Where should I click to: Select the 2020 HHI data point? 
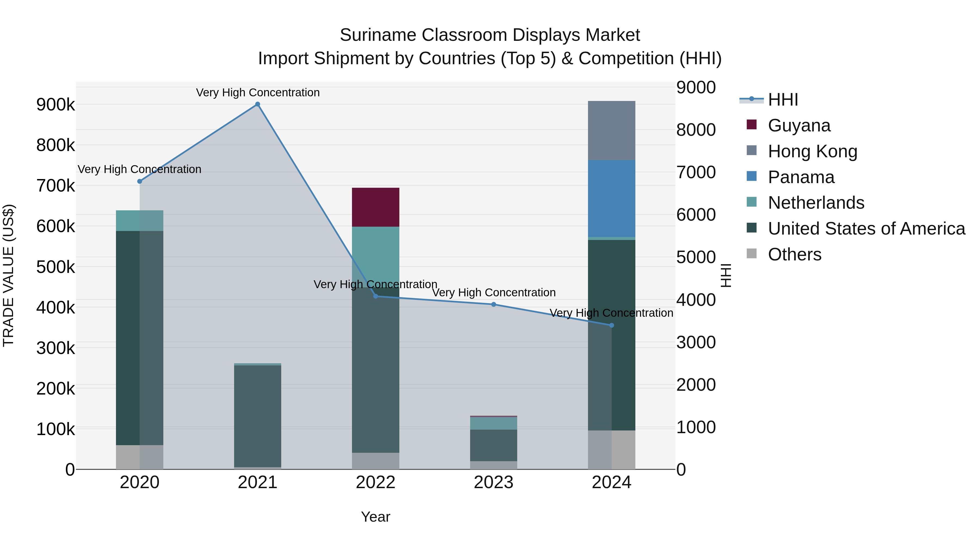(140, 181)
